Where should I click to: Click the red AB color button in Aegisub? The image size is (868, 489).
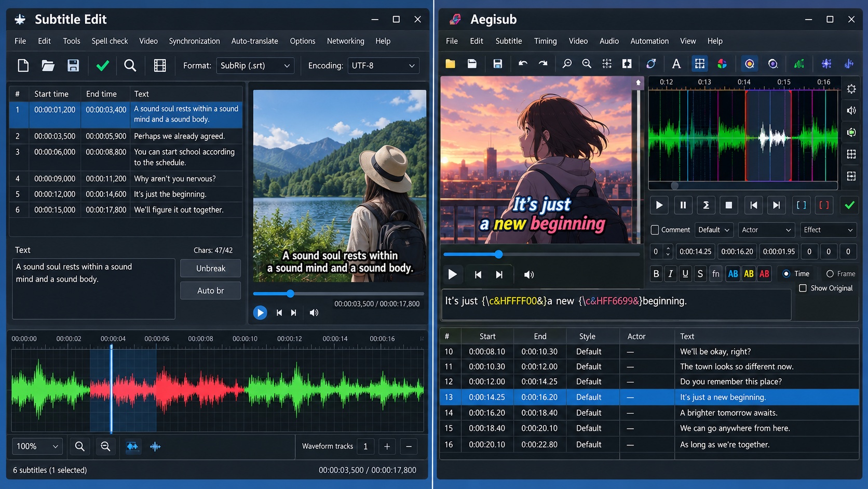pyautogui.click(x=764, y=274)
